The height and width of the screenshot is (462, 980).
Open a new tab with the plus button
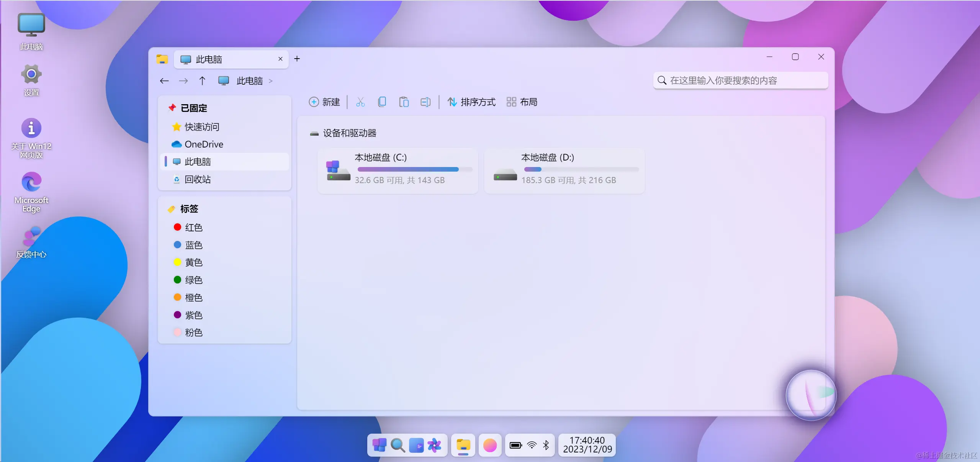click(297, 59)
